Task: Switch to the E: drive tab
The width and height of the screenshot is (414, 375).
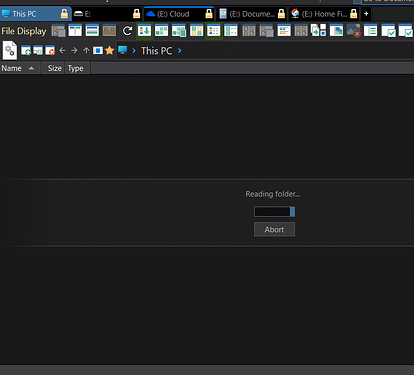Action: point(107,14)
